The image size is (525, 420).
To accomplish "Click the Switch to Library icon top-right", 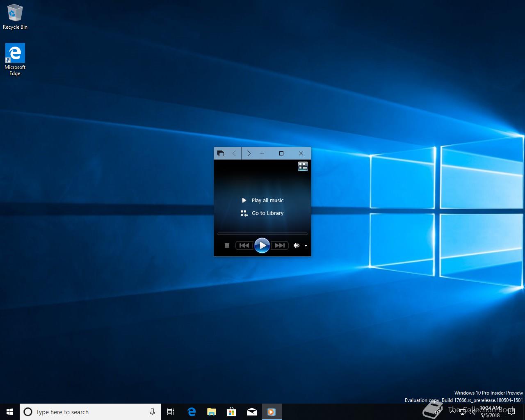I will (x=303, y=166).
